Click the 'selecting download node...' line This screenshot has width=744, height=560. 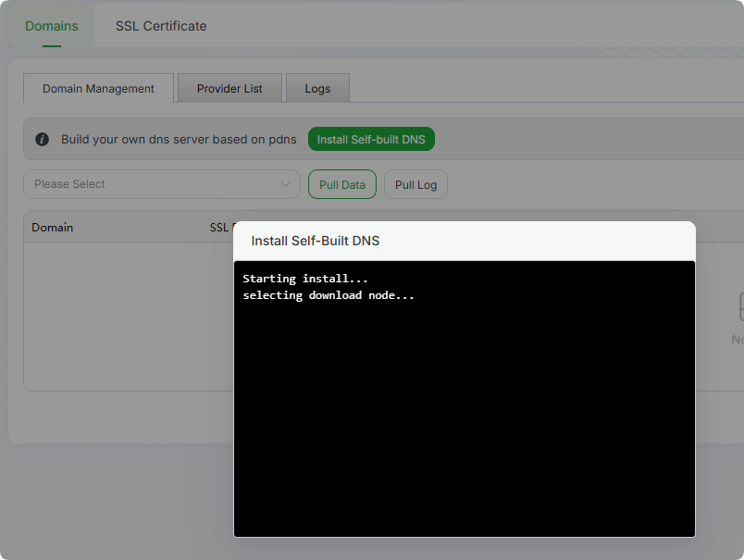coord(329,295)
